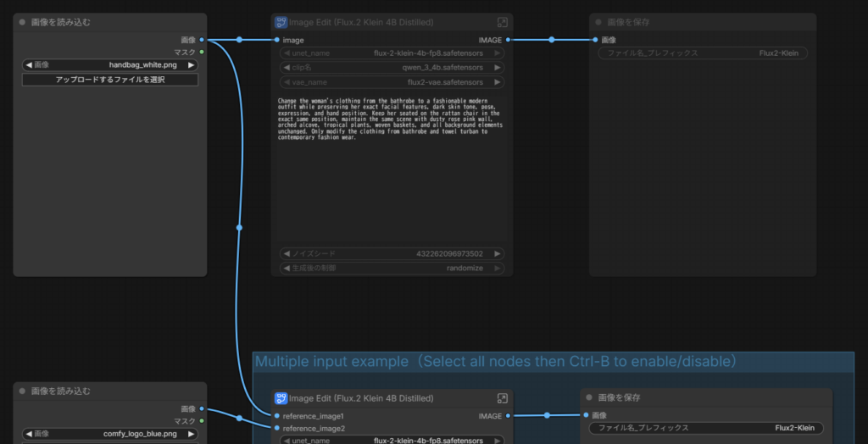Open the 生成後の制御 randomize dropdown
The width and height of the screenshot is (868, 444).
pos(392,268)
